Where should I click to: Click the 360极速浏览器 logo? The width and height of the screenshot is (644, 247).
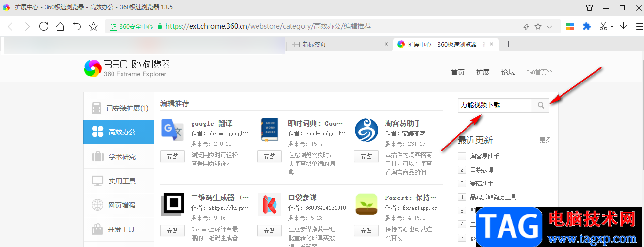[127, 68]
